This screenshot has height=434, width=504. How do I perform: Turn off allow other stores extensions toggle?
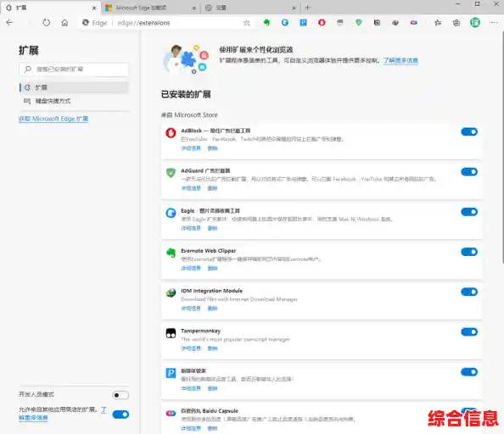tap(120, 415)
